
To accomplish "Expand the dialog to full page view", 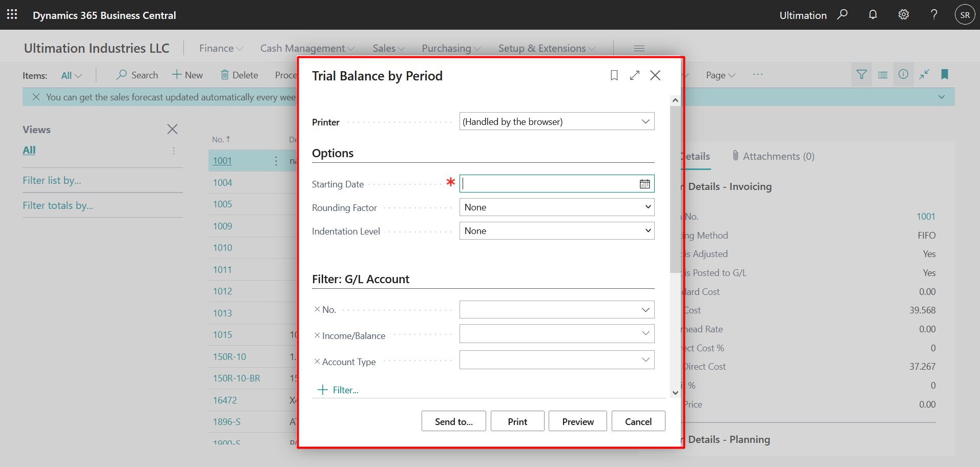I will (x=634, y=75).
